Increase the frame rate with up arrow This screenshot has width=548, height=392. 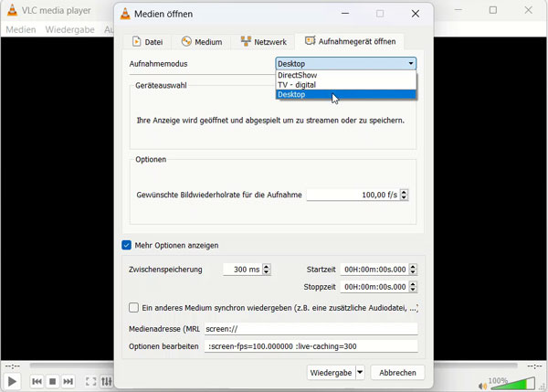[404, 192]
